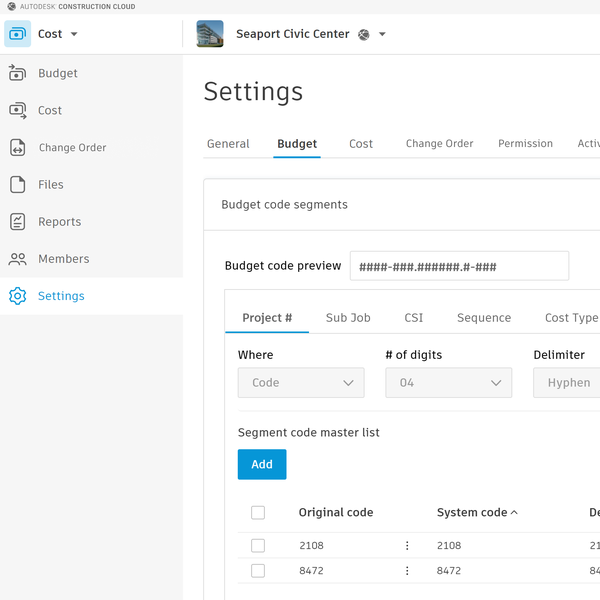Click the Budget icon in sidebar
The width and height of the screenshot is (600, 600).
(x=17, y=73)
